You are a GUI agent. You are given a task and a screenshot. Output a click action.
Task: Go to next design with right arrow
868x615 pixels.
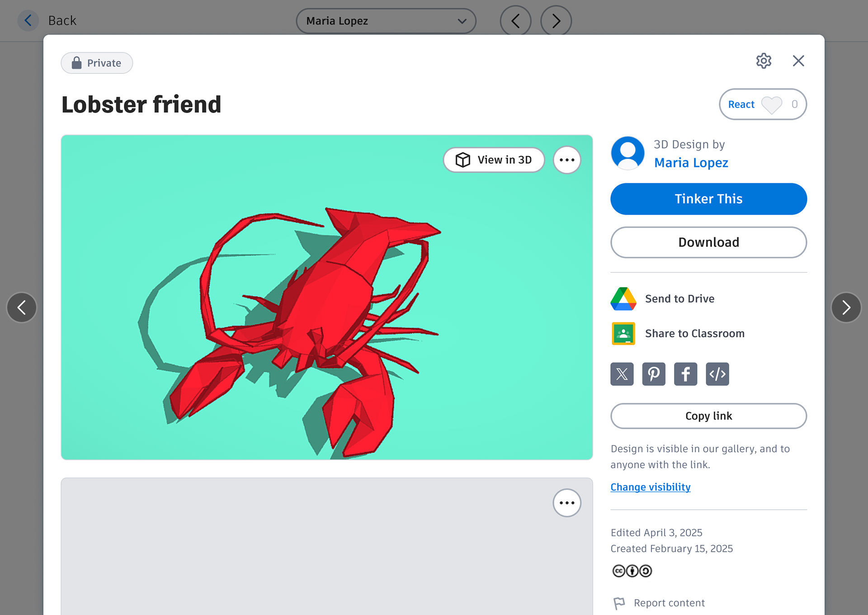tap(846, 307)
